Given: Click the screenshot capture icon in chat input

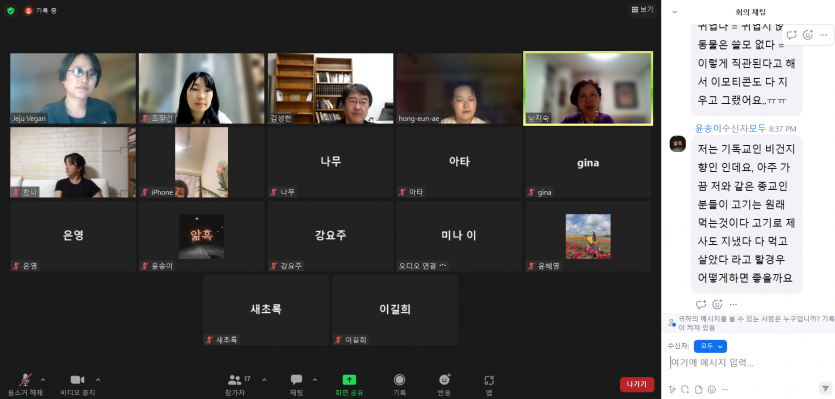Looking at the screenshot, I should coord(685,389).
